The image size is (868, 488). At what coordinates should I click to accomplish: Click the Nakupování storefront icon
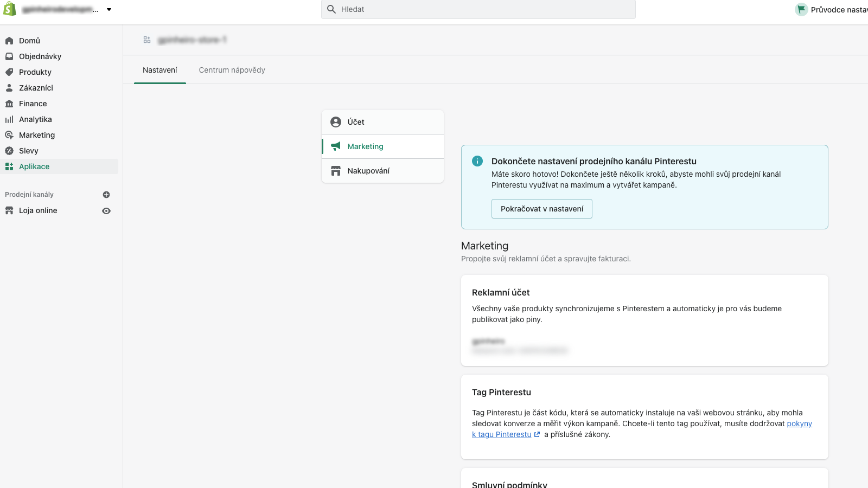click(336, 171)
